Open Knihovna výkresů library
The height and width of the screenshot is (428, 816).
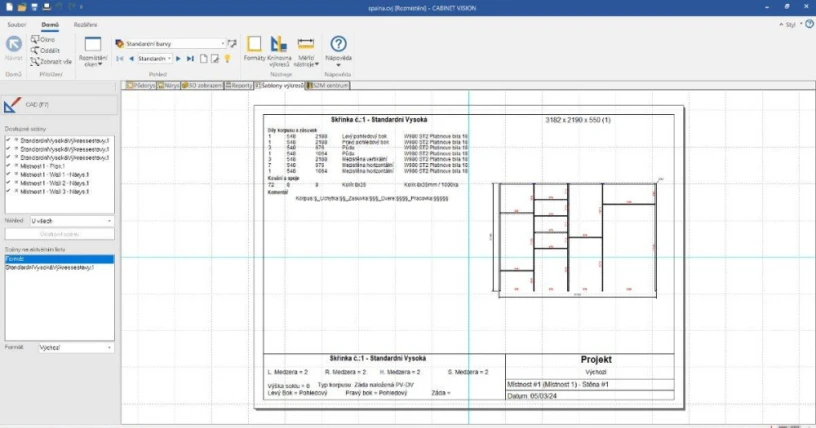[279, 51]
